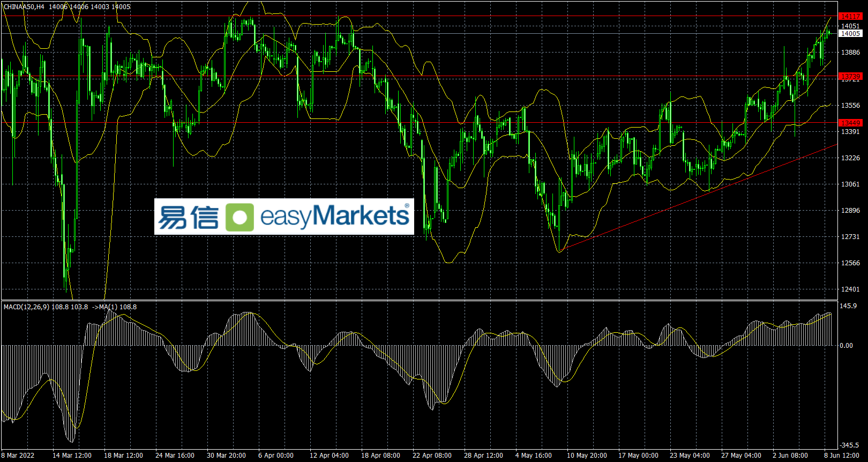
Task: Click the 23 May 04:00 date label
Action: [x=690, y=456]
